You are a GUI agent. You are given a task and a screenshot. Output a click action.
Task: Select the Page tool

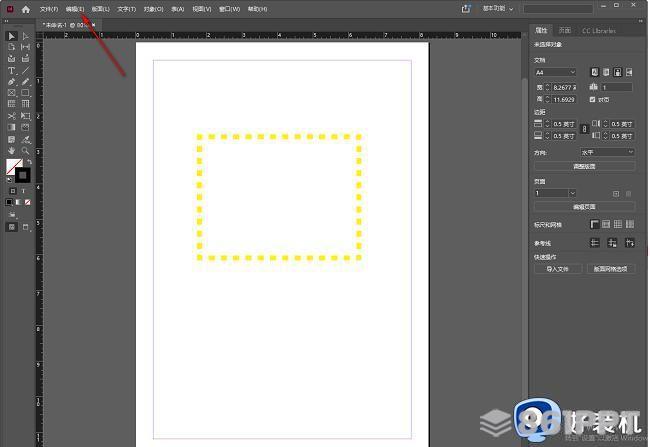pyautogui.click(x=12, y=47)
